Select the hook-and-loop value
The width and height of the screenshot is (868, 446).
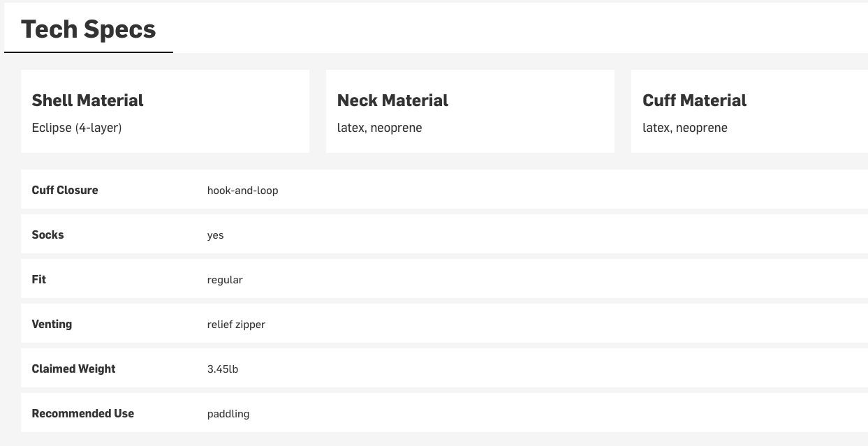pos(242,191)
